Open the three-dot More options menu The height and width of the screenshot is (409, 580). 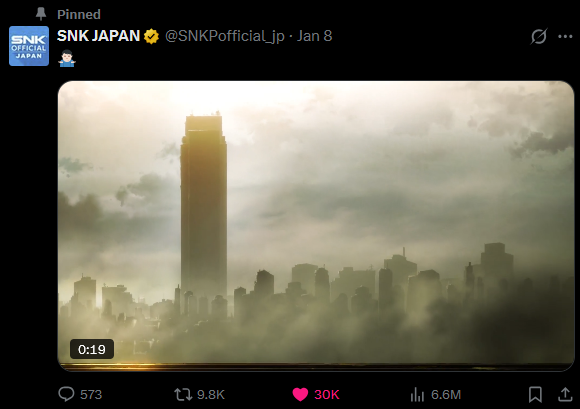coord(565,36)
